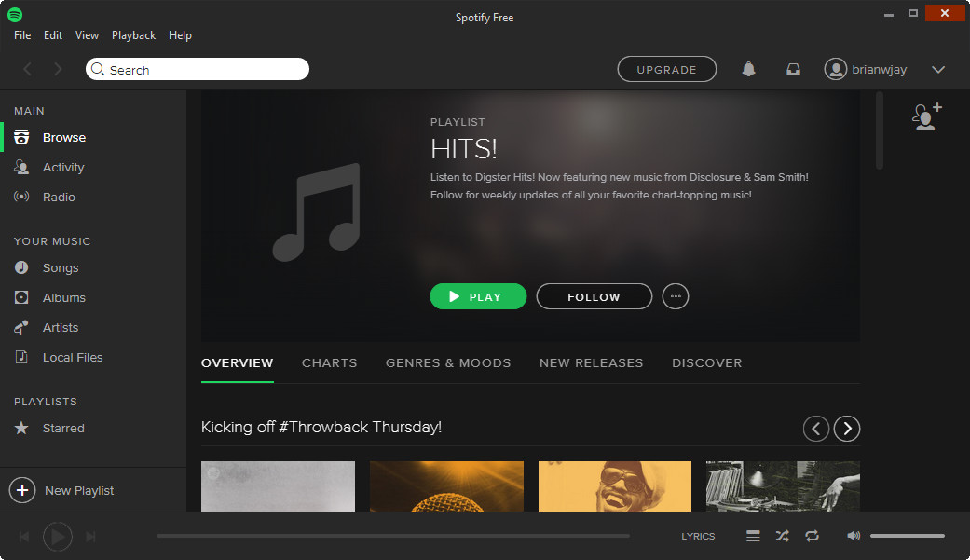Open the View menu
The image size is (970, 560).
click(87, 35)
